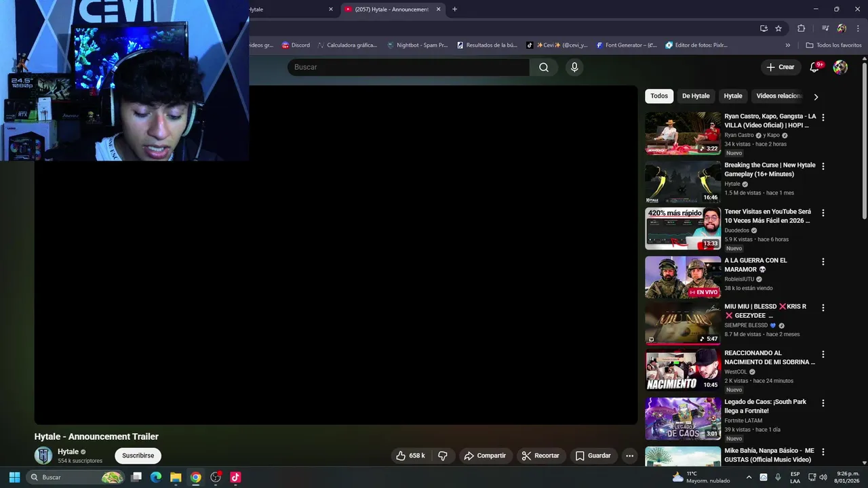Screen dimensions: 868x488
Task: Open Todos los favoritos bookmarks folder
Action: pos(833,45)
